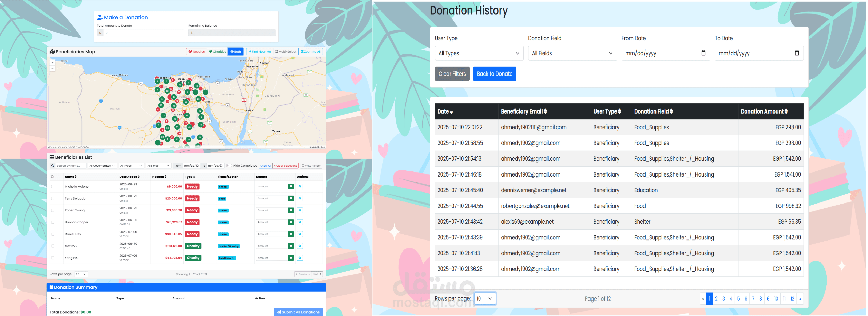Viewport: 868px width, 316px height.
Task: Click Find Near Me location button
Action: 259,52
